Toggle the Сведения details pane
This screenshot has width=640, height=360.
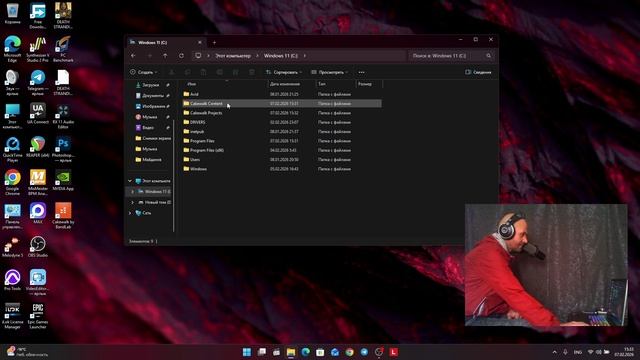click(478, 72)
